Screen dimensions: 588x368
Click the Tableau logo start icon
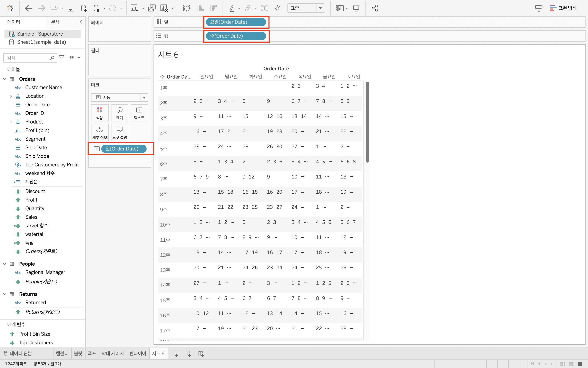click(10, 8)
